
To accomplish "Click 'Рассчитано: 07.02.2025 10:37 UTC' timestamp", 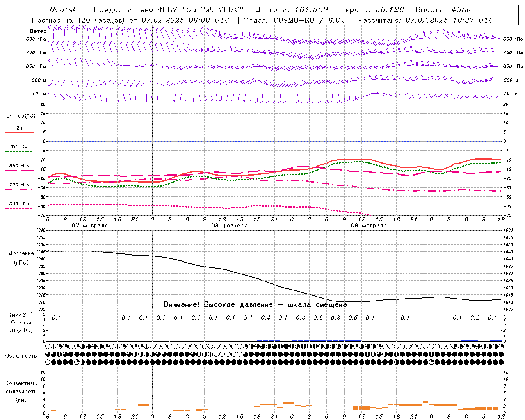I will [x=426, y=20].
